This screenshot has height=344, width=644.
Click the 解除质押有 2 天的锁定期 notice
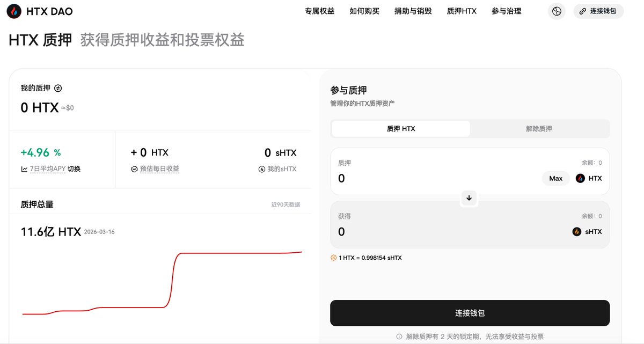point(475,336)
